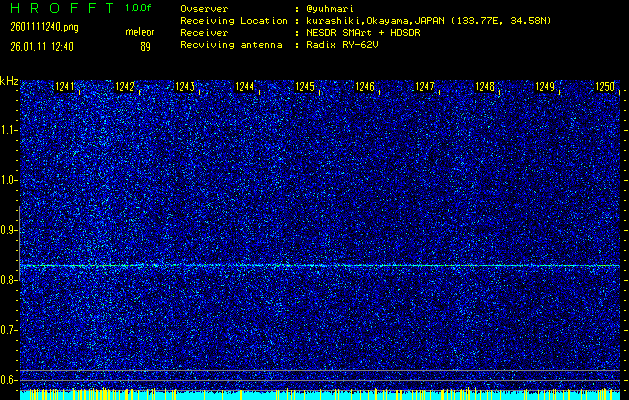This screenshot has height=400, width=629.
Task: Click the HROFFT title text
Action: click(61, 8)
